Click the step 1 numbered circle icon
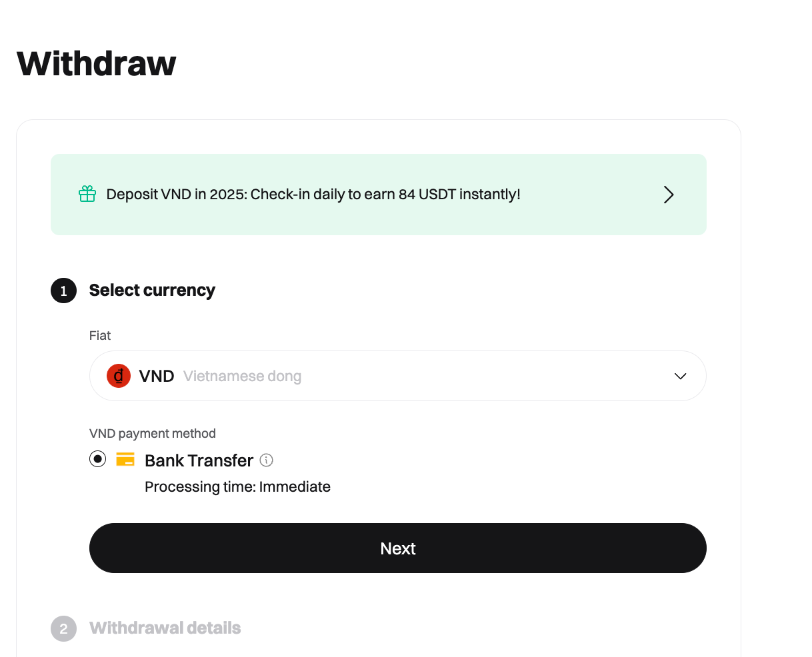Screen dimensions: 812x657 click(63, 291)
